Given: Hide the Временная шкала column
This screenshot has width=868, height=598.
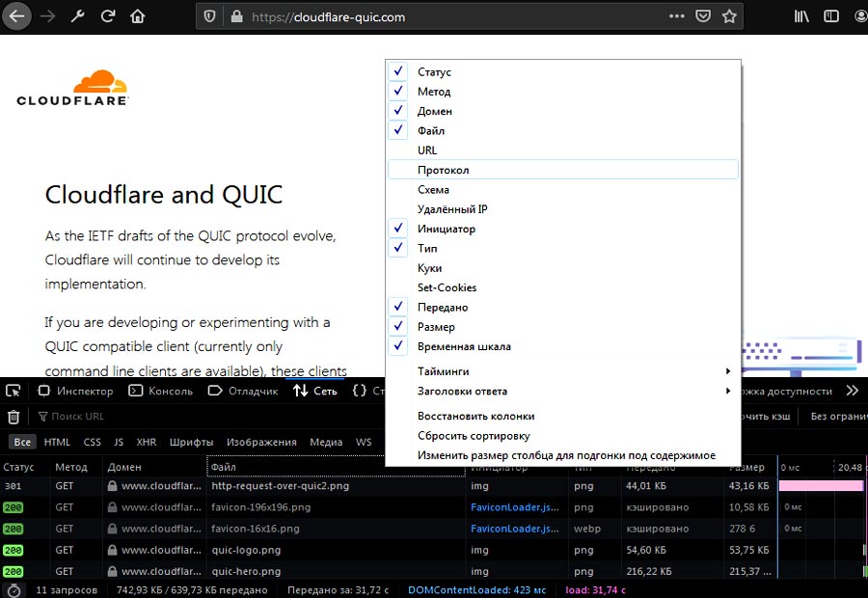Looking at the screenshot, I should coord(563,346).
